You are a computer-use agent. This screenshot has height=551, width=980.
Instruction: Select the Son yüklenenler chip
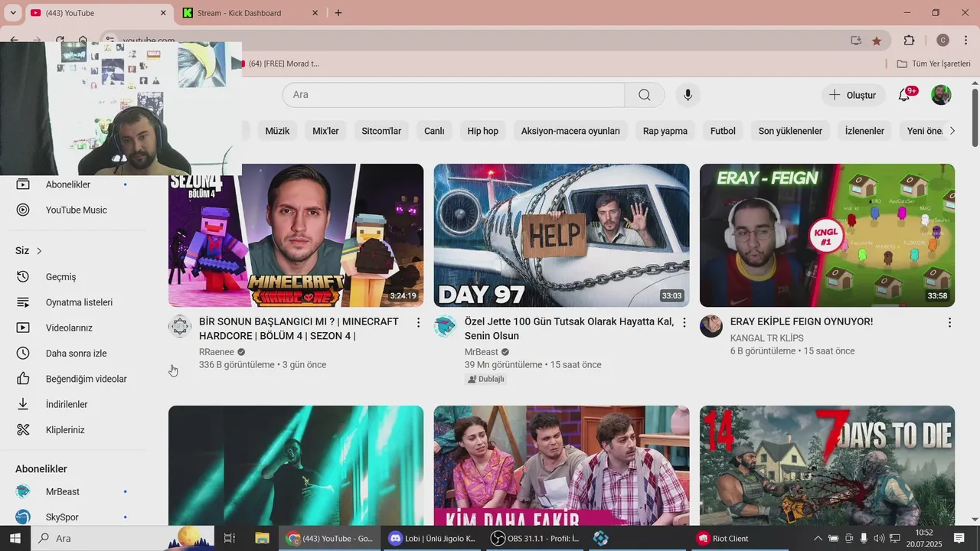coord(790,131)
